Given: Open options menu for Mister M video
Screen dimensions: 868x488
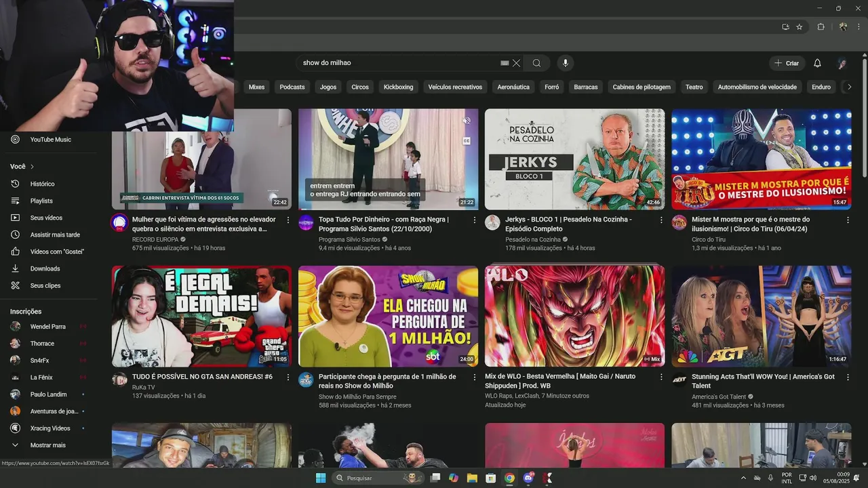Looking at the screenshot, I should [848, 220].
